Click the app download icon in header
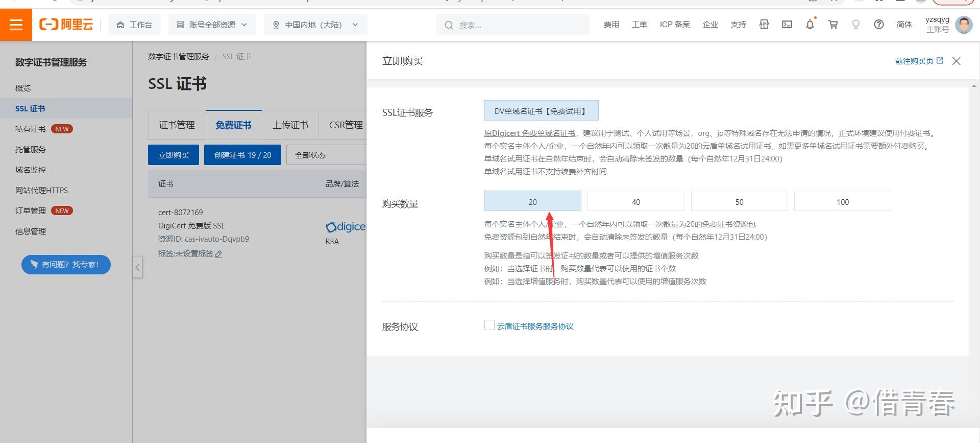The width and height of the screenshot is (980, 443). click(x=764, y=25)
